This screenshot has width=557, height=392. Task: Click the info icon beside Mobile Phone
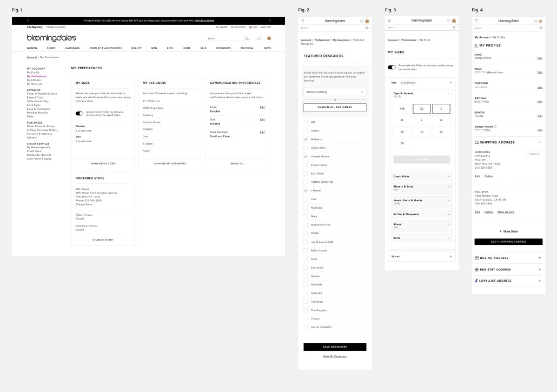tap(495, 127)
